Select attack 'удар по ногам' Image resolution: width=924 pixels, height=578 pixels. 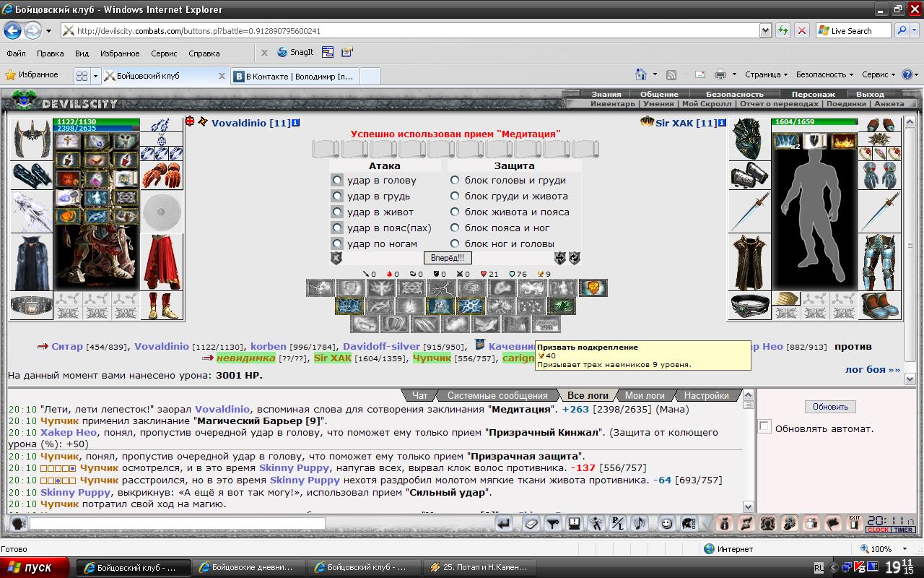[x=337, y=243]
